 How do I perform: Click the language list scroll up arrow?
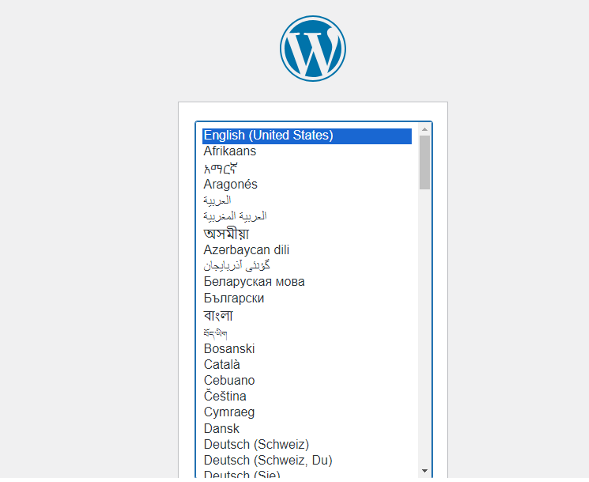(x=424, y=130)
